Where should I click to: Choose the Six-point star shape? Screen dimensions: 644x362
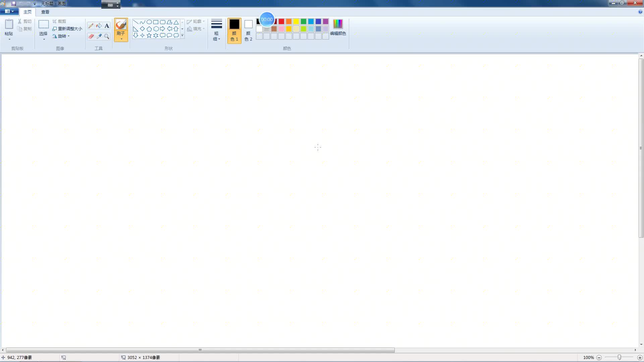click(x=156, y=36)
